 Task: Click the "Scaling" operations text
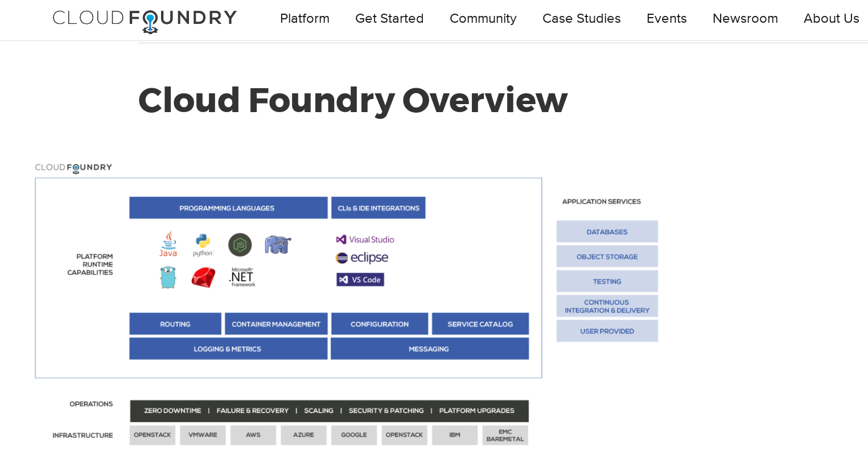[319, 411]
